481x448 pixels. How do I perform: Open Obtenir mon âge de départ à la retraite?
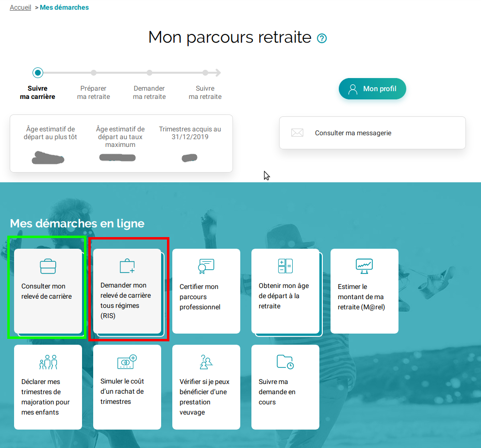pos(285,291)
